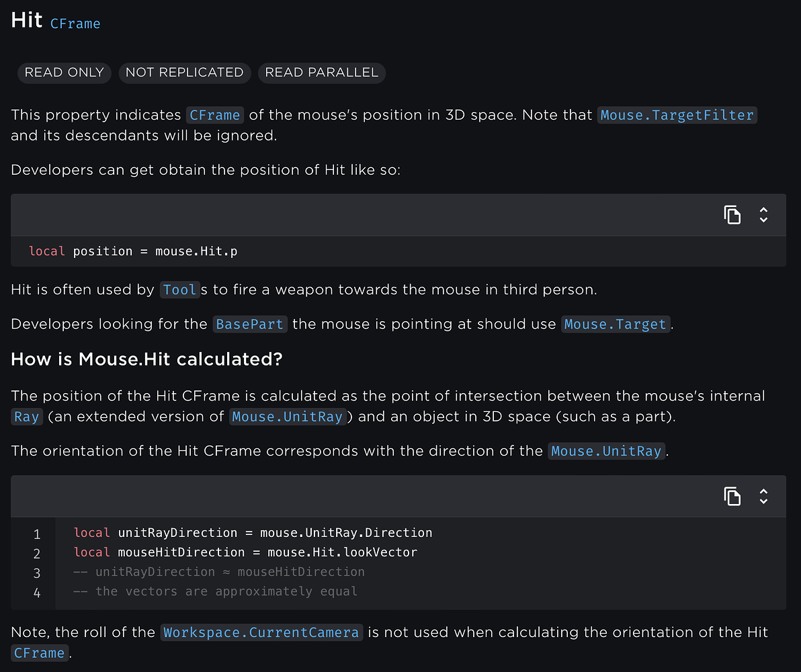Open the Mouse.UnitRay link ending orientation sentence
Screen dimensions: 801x672
pos(607,451)
